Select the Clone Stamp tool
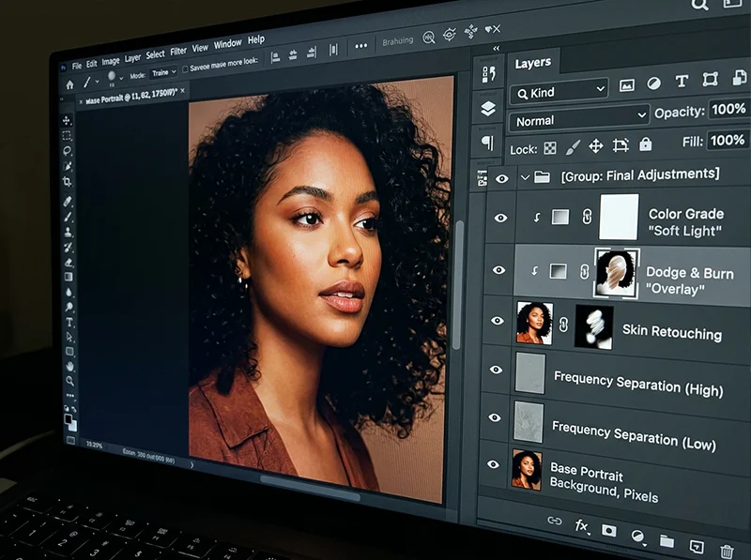Image resolution: width=751 pixels, height=560 pixels. [x=68, y=232]
